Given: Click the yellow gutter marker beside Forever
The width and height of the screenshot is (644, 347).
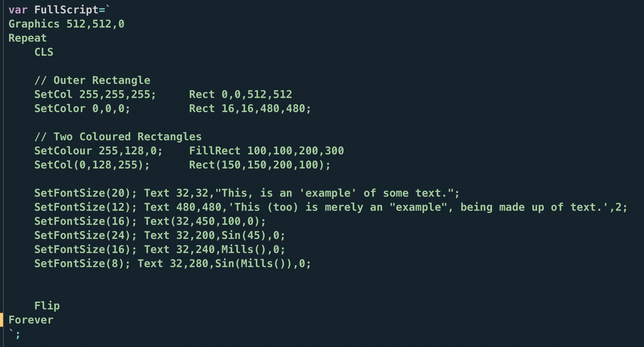Looking at the screenshot, I should 2,320.
